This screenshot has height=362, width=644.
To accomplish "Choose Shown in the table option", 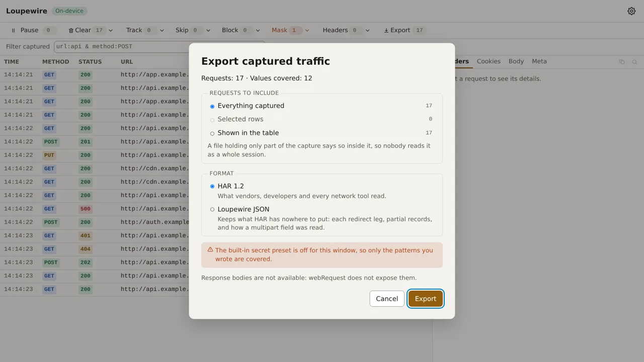I will (212, 133).
